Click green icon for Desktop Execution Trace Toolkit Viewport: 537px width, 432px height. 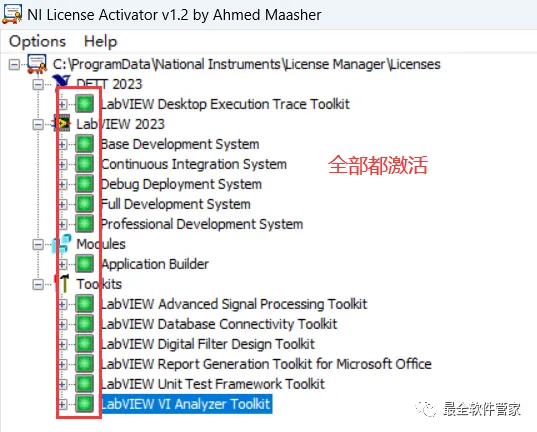(x=85, y=104)
